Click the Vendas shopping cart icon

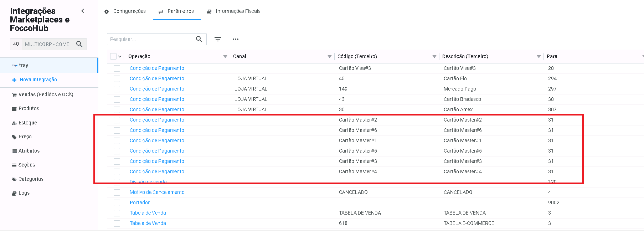point(14,95)
